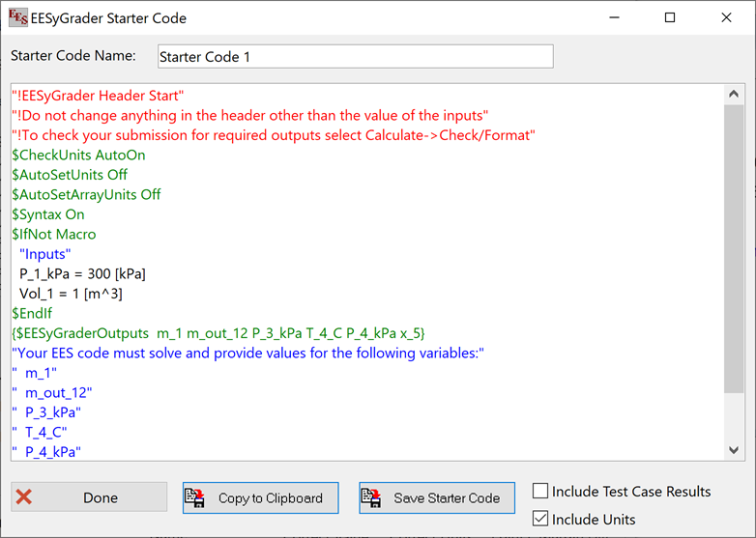Click the Starter Code Name text field
This screenshot has width=756, height=538.
coord(355,56)
